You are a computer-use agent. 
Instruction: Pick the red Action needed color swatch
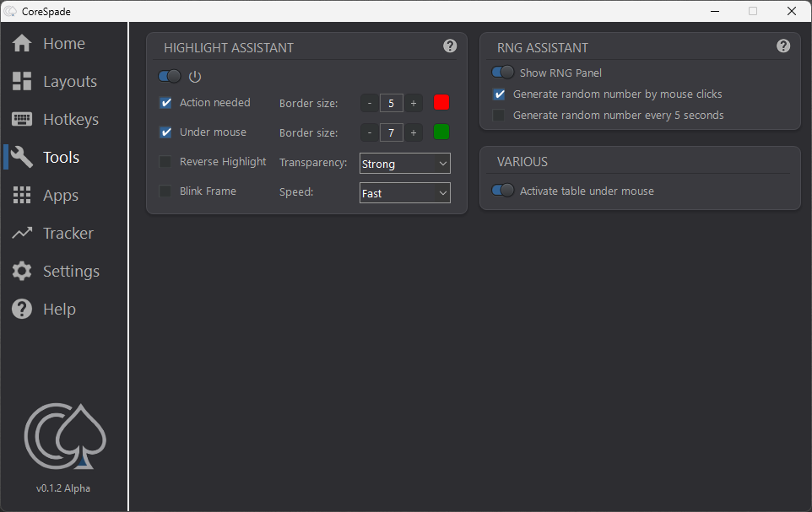pyautogui.click(x=441, y=103)
